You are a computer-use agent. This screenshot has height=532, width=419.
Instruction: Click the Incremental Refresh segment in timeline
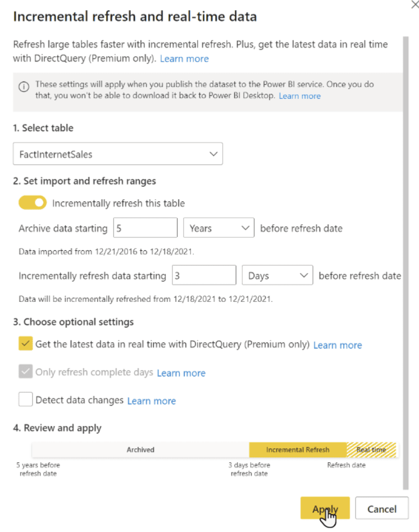point(298,450)
